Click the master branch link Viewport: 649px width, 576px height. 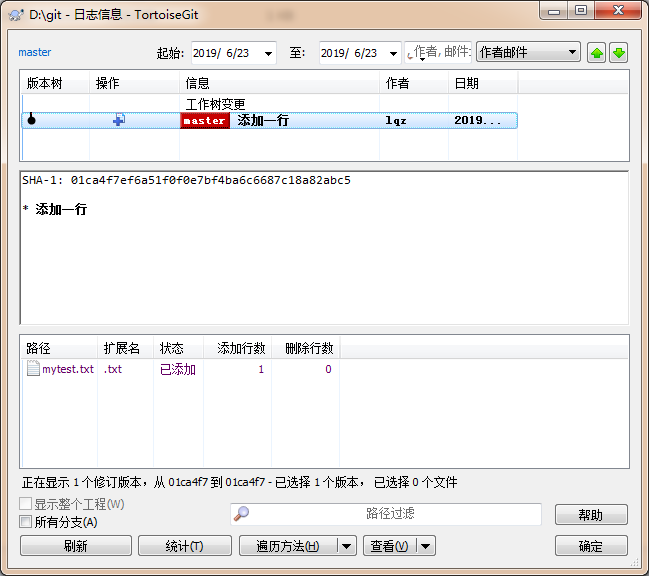click(x=35, y=53)
